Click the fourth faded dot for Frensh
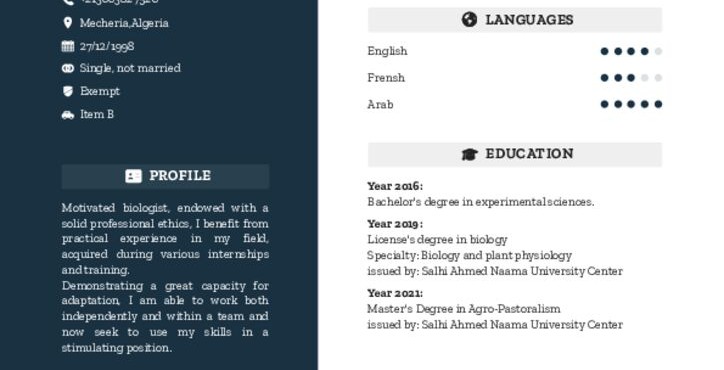The image size is (724, 370). pos(645,78)
